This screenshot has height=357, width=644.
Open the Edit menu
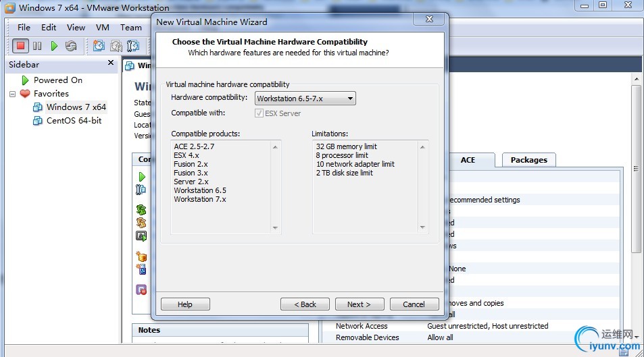pos(49,28)
